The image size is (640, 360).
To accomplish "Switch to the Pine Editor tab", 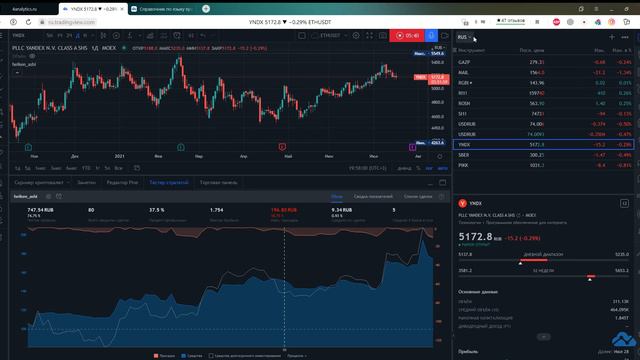I will point(122,182).
